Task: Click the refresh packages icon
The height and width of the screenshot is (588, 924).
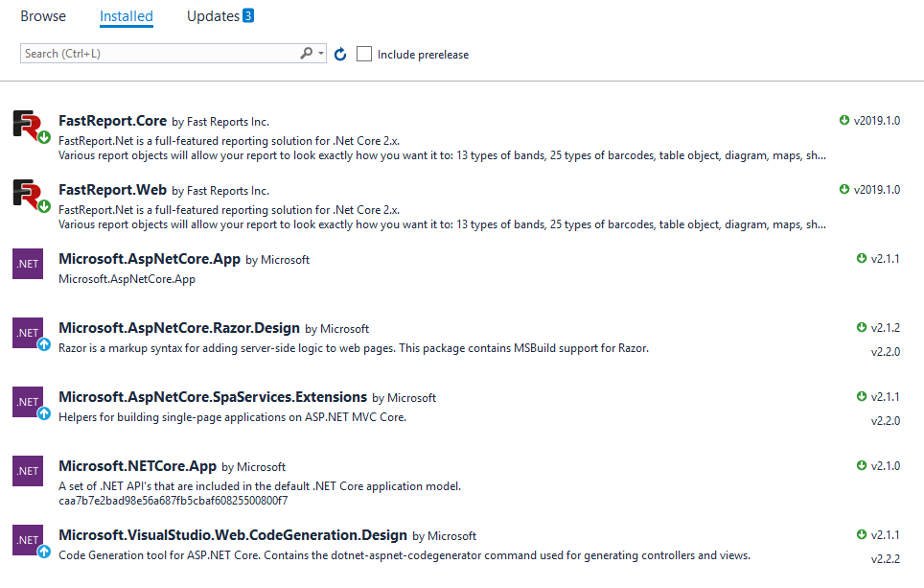Action: tap(340, 55)
